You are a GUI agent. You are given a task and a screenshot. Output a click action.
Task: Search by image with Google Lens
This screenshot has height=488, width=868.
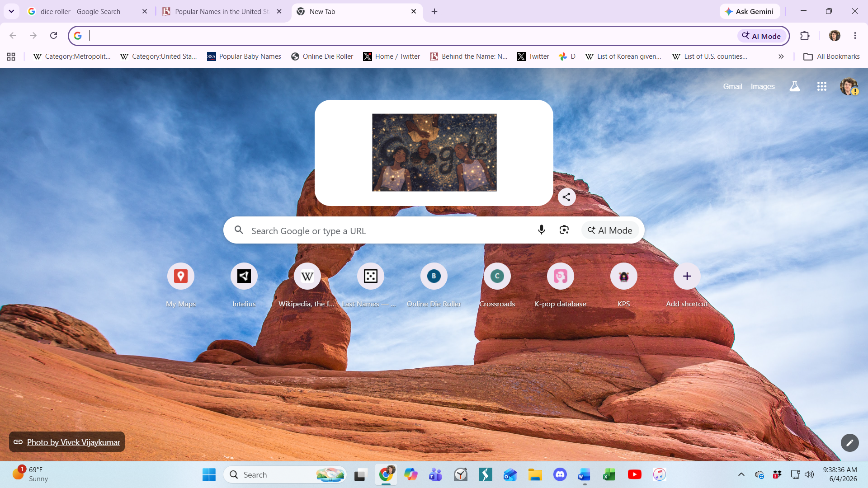tap(564, 230)
